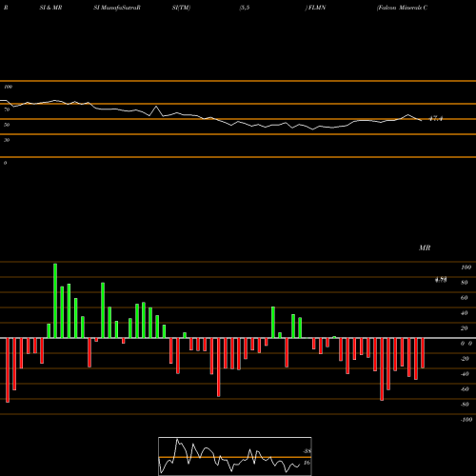
Task: Click the "38" label in mini chart
Action: [307, 451]
